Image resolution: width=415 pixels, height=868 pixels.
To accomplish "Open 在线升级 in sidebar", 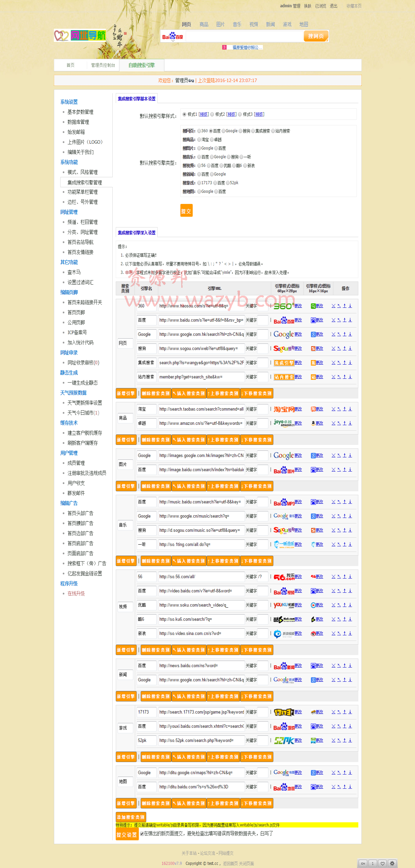I will click(76, 593).
